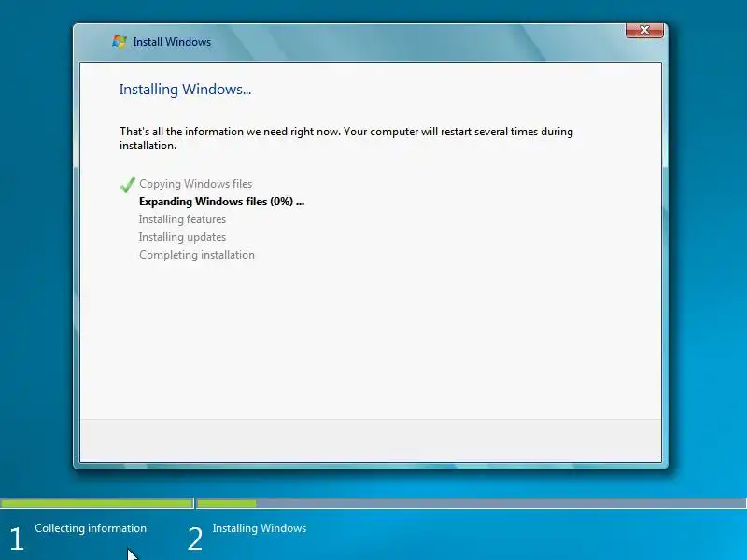
Task: Select the 'Installing features' step
Action: click(x=182, y=219)
